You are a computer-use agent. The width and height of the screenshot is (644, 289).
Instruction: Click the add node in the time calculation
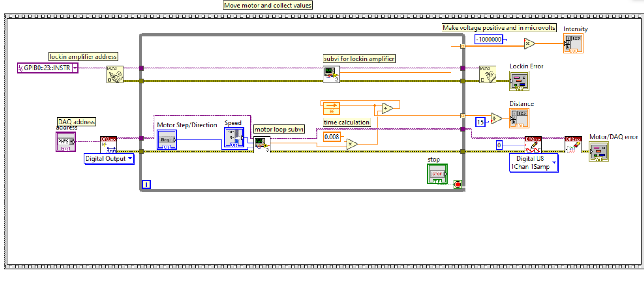point(387,109)
